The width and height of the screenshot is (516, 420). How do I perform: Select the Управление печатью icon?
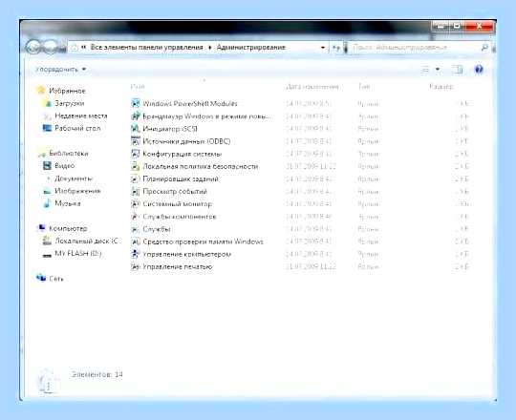pyautogui.click(x=136, y=266)
